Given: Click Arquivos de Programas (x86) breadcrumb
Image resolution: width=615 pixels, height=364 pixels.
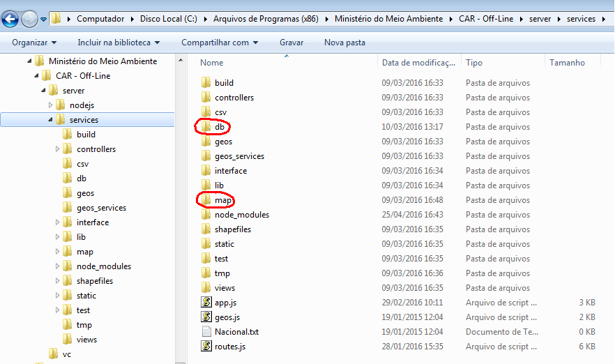Looking at the screenshot, I should tap(266, 19).
